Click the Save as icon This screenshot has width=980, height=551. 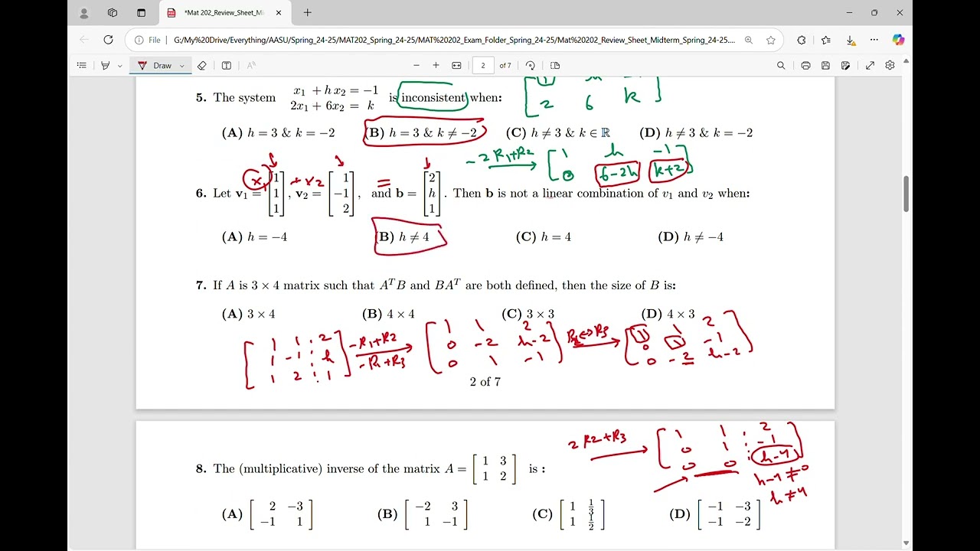(846, 66)
